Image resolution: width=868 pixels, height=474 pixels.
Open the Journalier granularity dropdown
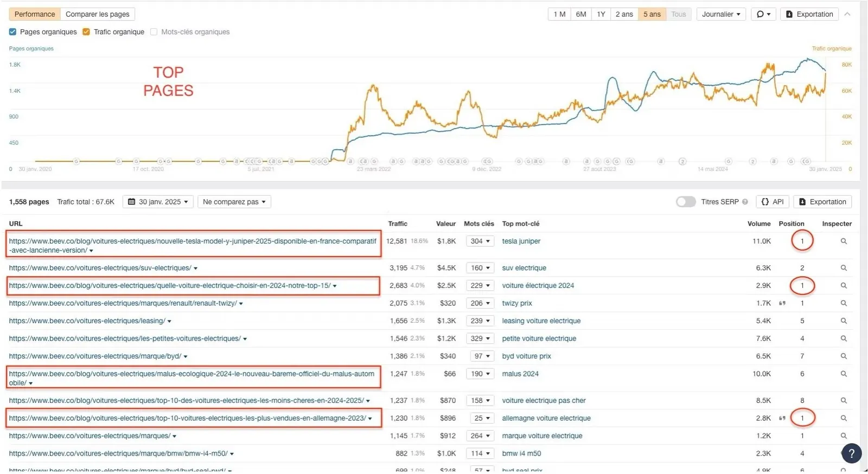coord(721,14)
